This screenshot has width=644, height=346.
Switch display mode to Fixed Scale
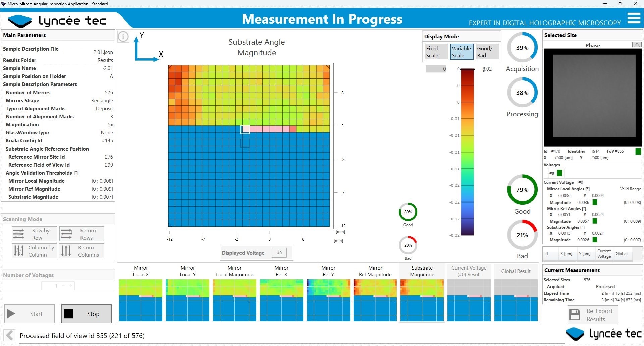point(436,52)
